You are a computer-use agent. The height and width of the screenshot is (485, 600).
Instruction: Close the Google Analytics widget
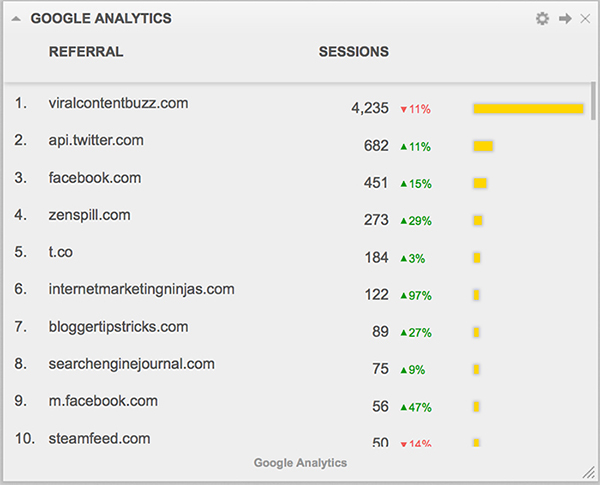pyautogui.click(x=585, y=18)
